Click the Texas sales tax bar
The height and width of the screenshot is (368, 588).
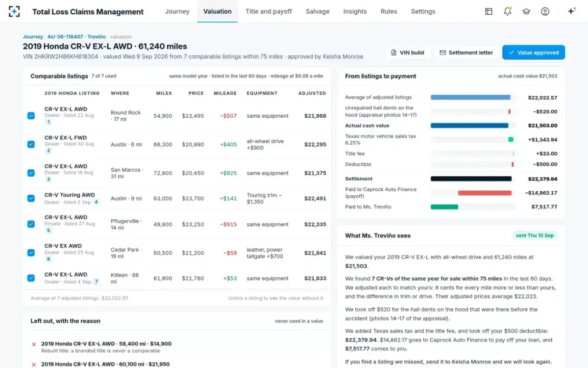511,139
